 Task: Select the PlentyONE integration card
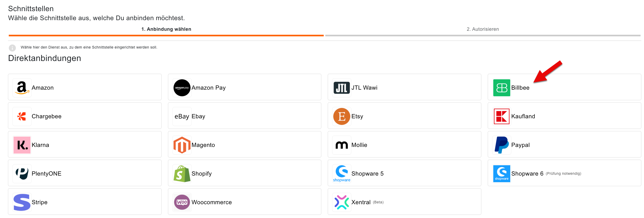coord(85,173)
